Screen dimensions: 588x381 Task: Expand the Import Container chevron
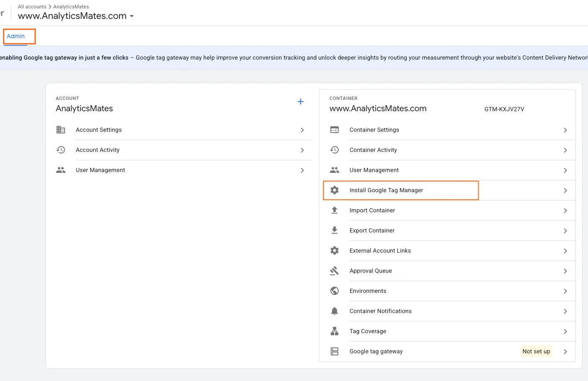coord(565,211)
